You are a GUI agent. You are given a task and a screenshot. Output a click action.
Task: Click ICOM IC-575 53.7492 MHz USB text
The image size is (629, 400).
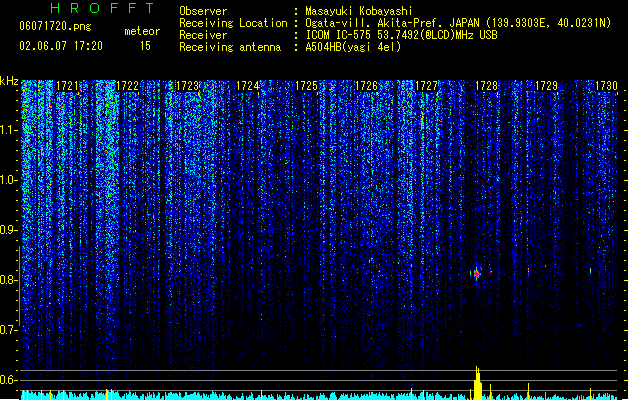point(402,35)
